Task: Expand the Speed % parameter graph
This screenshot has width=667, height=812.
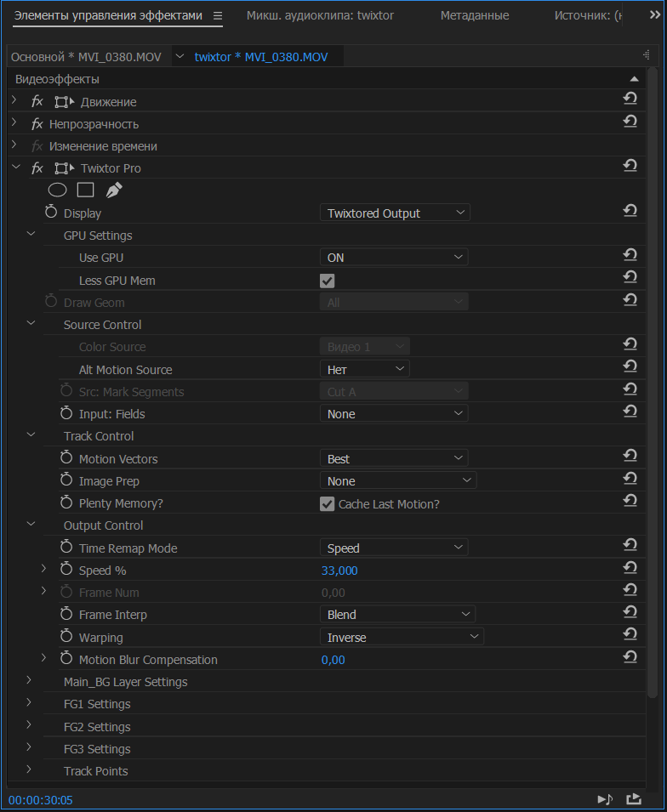Action: (x=44, y=569)
